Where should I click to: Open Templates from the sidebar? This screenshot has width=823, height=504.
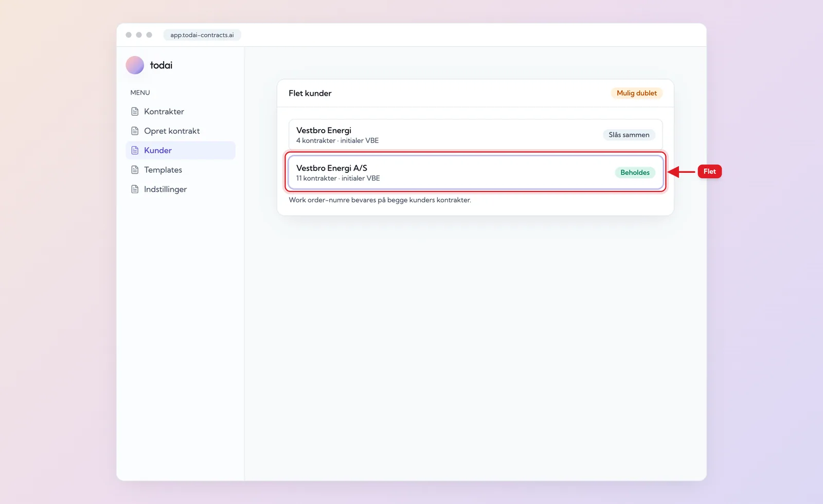(x=181, y=170)
